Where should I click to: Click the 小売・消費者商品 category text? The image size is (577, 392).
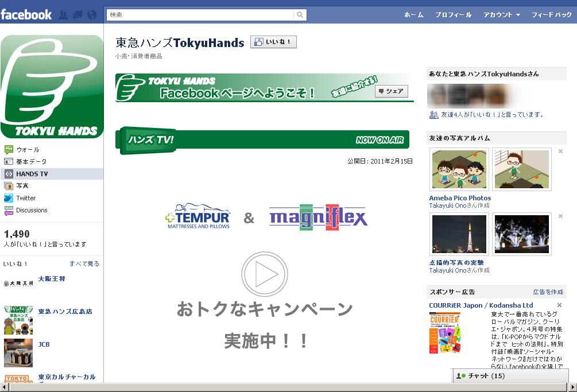(x=139, y=56)
